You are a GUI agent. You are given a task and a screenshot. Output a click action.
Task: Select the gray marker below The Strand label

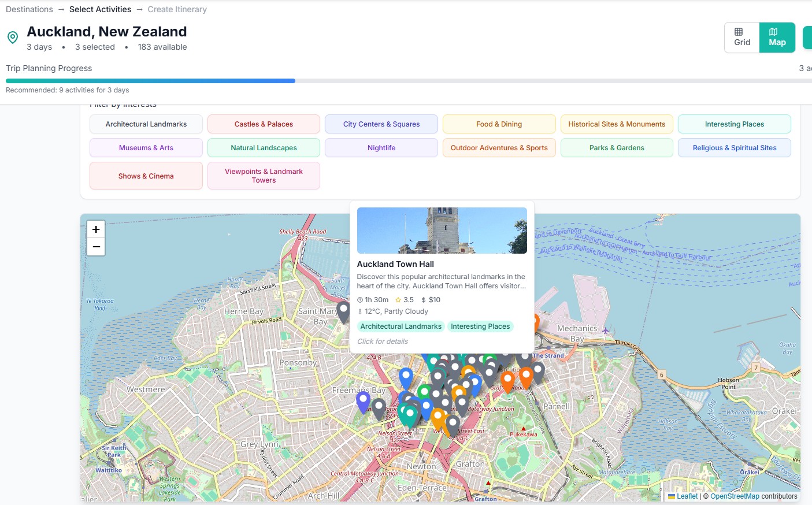point(538,373)
